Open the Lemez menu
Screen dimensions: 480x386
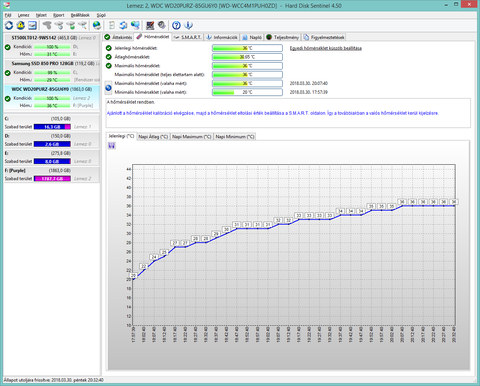tap(23, 15)
